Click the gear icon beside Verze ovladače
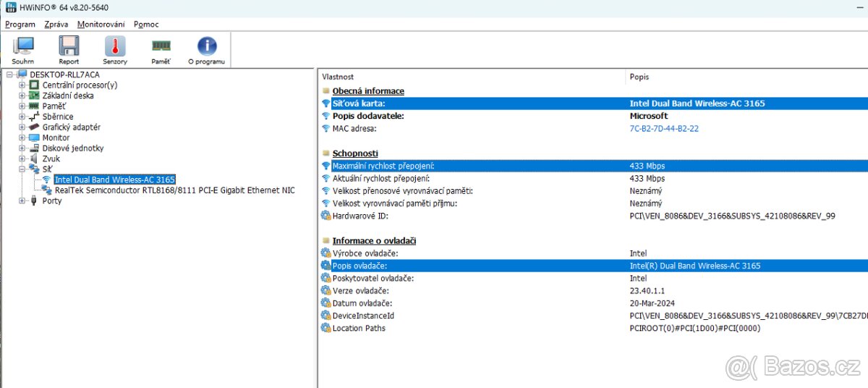This screenshot has width=868, height=388. click(325, 290)
